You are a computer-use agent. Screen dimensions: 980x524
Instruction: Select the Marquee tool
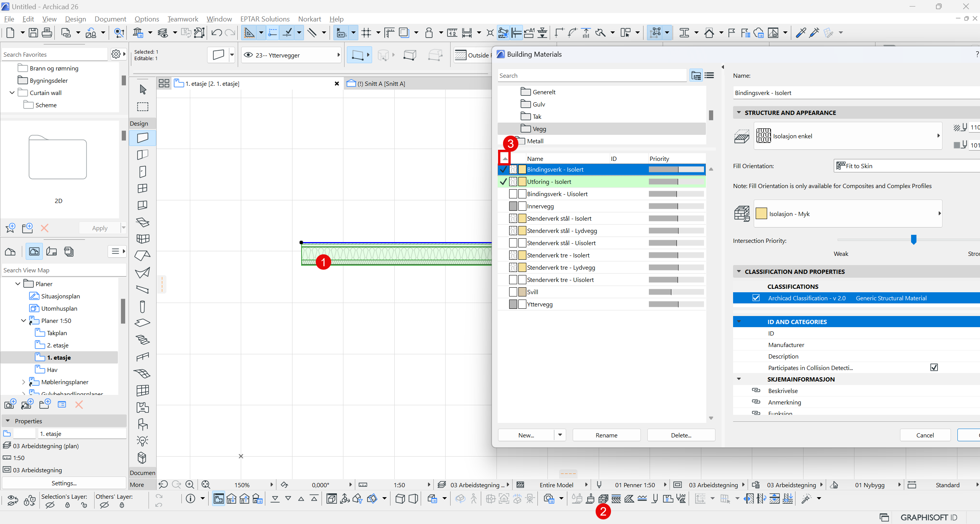tap(143, 106)
